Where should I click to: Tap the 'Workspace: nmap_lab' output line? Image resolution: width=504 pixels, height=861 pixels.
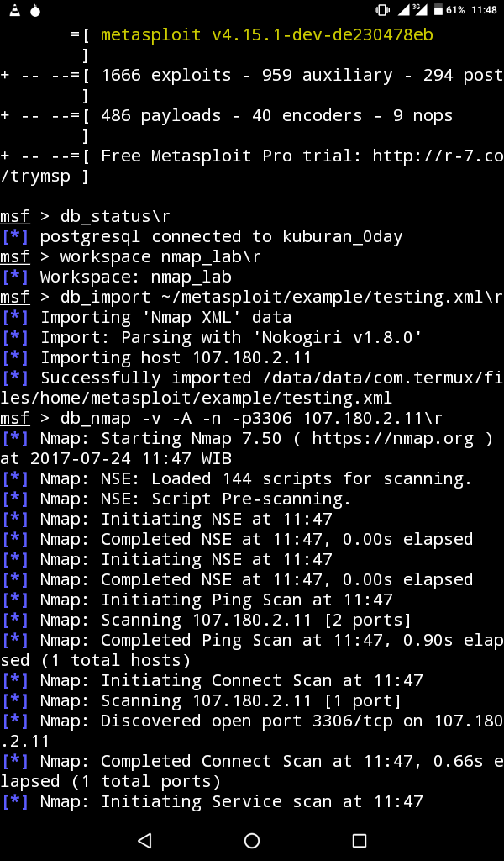tap(116, 277)
